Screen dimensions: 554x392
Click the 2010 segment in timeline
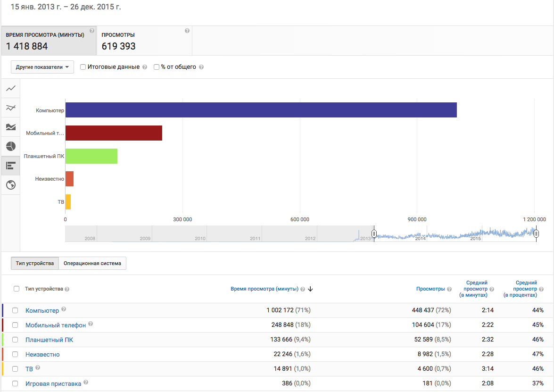pos(180,234)
